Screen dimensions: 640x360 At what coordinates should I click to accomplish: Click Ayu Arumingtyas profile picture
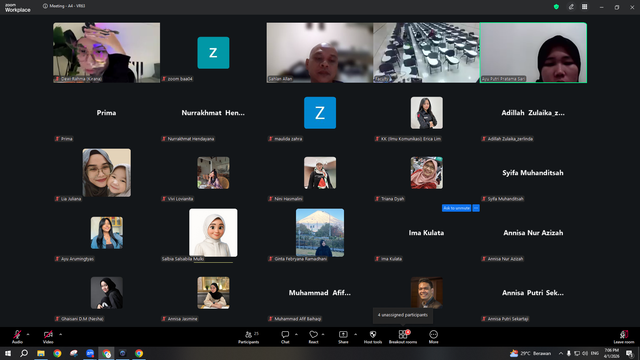(x=107, y=233)
